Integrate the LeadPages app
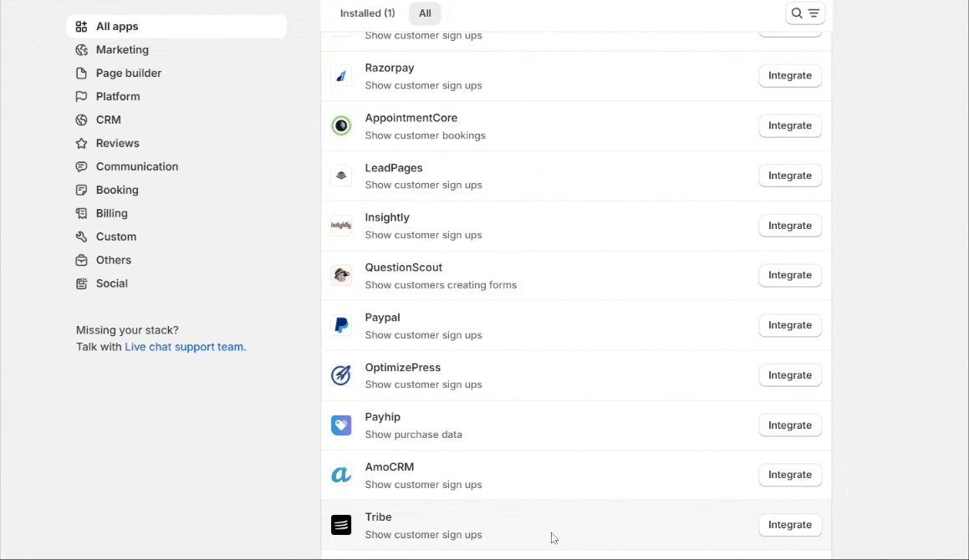 click(790, 176)
